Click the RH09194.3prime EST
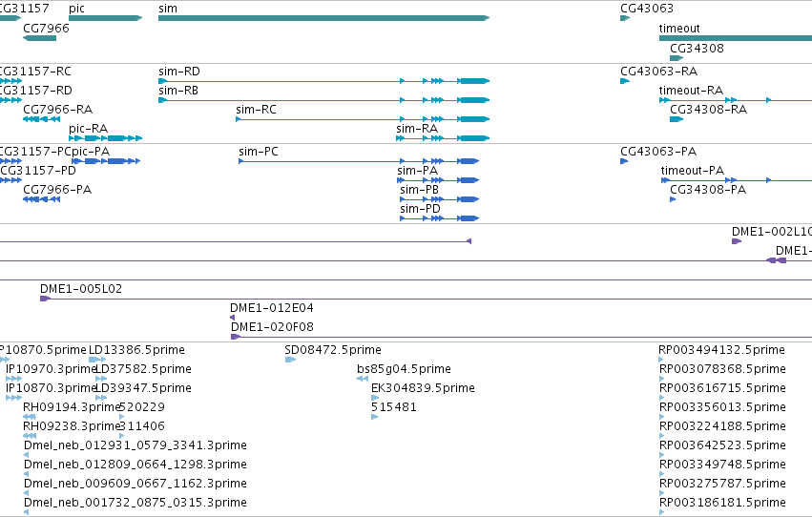 pos(30,417)
